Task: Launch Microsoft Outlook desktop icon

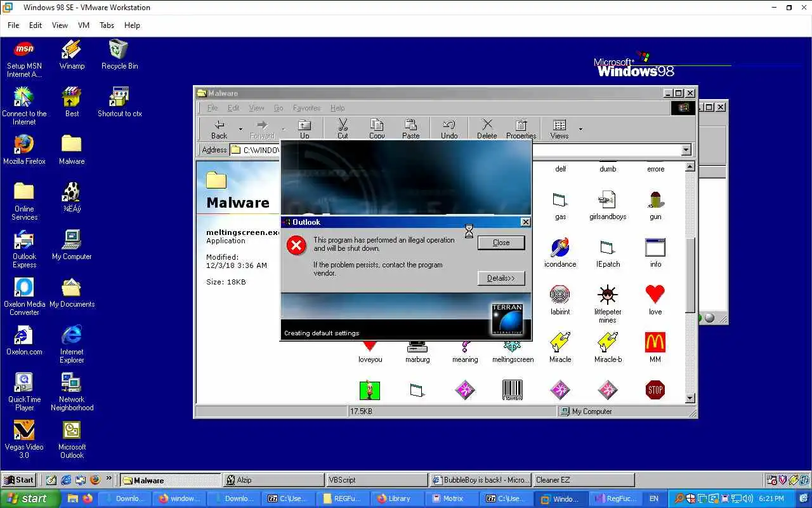Action: click(x=72, y=439)
